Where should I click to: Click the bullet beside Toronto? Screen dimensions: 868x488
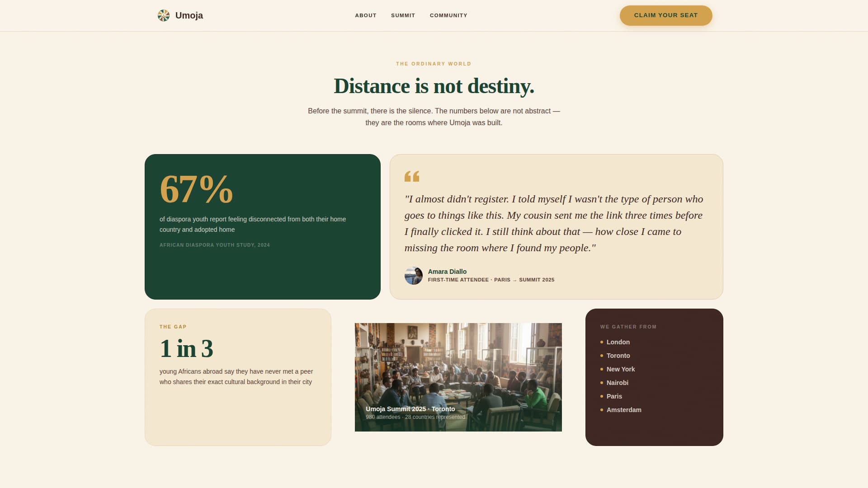(x=602, y=356)
